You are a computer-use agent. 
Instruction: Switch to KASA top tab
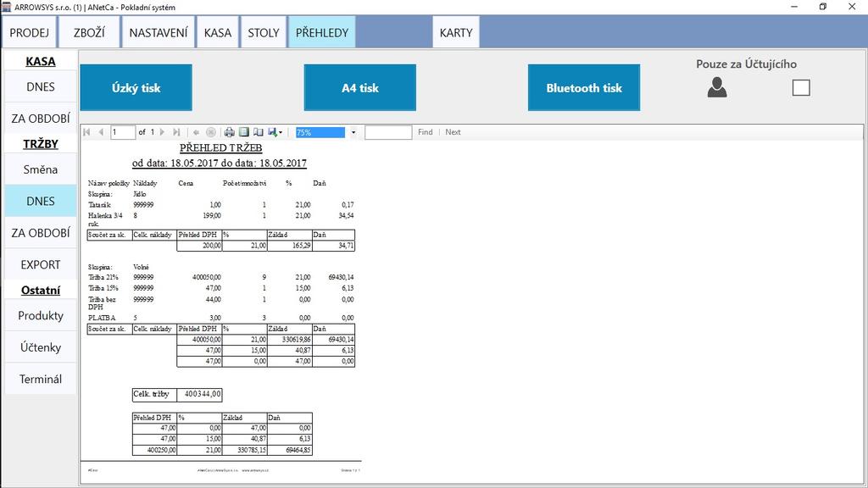218,33
